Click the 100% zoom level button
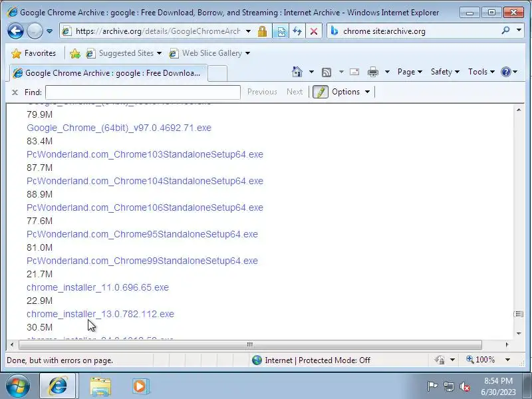The image size is (532, 399). [x=480, y=360]
